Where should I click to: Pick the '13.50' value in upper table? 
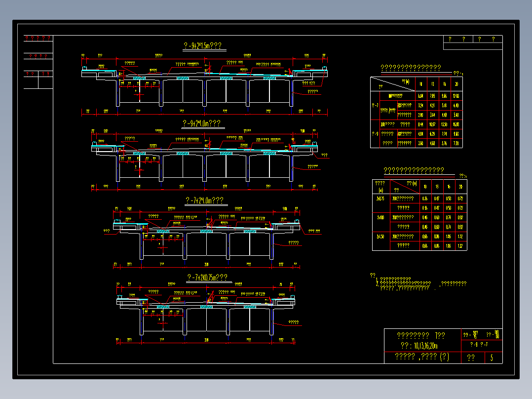pyautogui.click(x=444, y=124)
